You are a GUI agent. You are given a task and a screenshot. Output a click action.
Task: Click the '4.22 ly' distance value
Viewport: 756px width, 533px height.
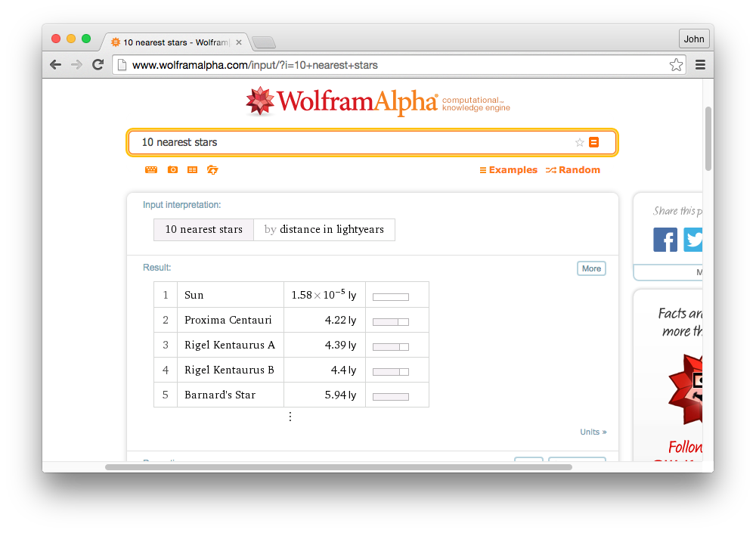tap(340, 321)
